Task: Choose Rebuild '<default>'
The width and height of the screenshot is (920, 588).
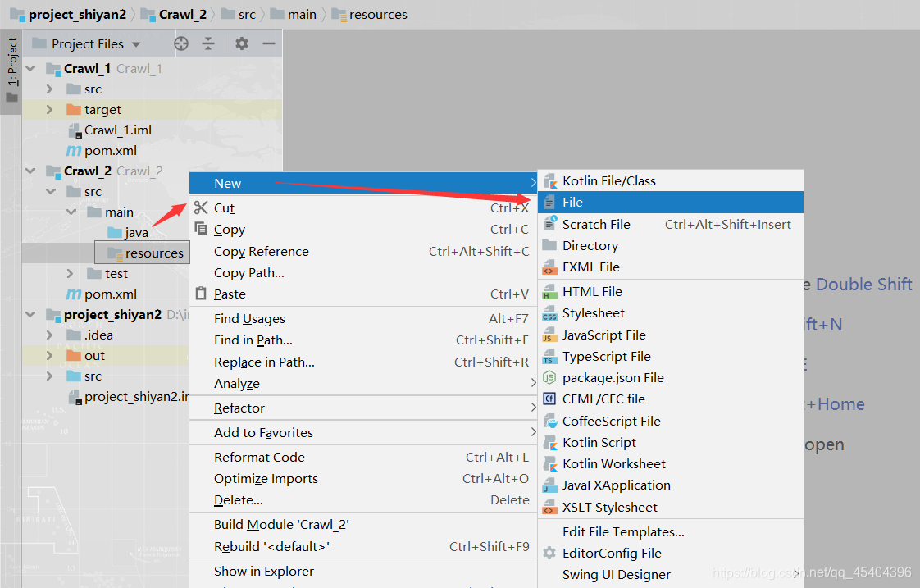Action: click(363, 546)
